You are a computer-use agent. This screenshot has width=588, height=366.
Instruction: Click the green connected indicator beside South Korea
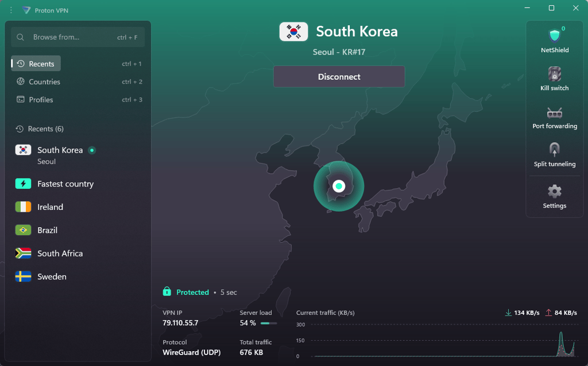coord(92,150)
